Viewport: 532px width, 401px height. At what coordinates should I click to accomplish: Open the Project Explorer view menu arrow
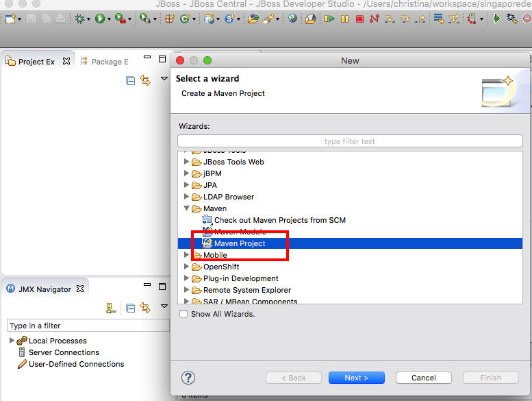tap(164, 79)
